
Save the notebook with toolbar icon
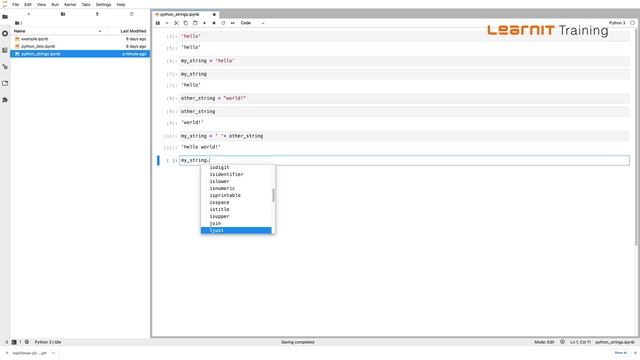pyautogui.click(x=158, y=23)
